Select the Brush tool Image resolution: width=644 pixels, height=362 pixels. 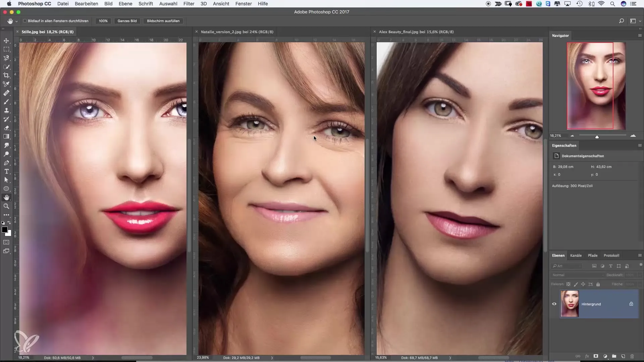[6, 102]
